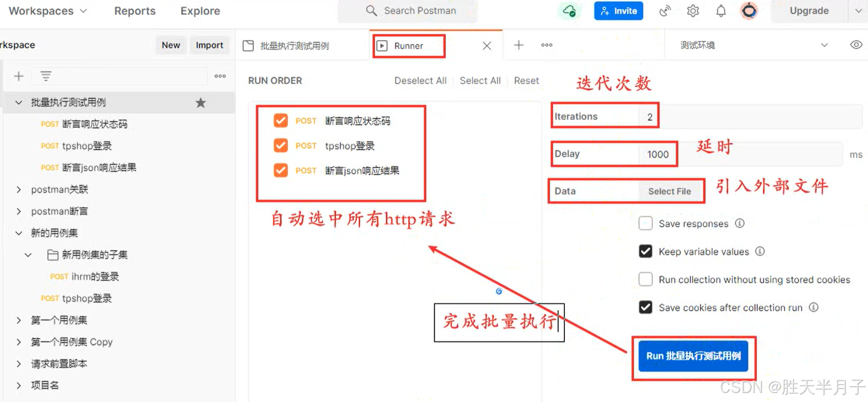This screenshot has height=402, width=868.
Task: Star the 批量执行测试用例 collection
Action: pos(201,103)
